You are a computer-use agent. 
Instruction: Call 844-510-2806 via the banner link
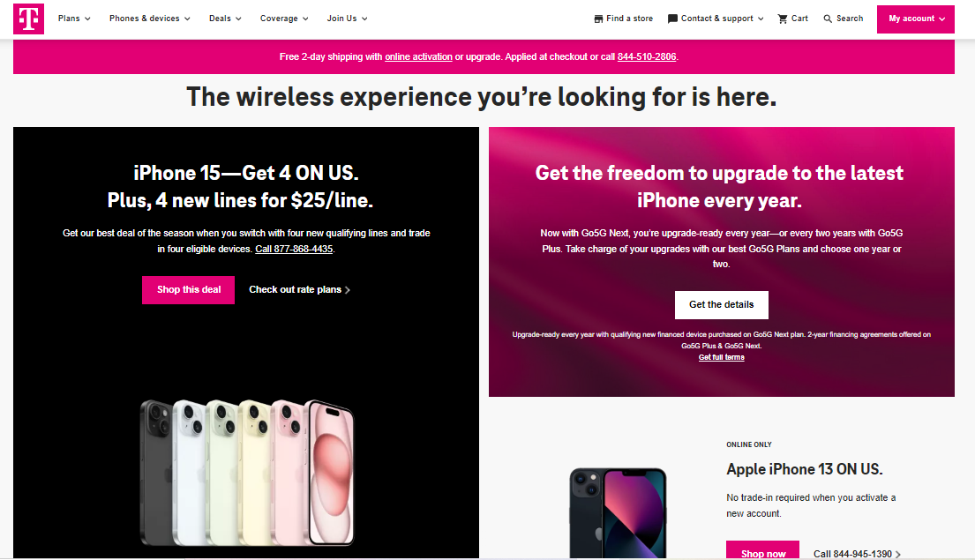[647, 56]
